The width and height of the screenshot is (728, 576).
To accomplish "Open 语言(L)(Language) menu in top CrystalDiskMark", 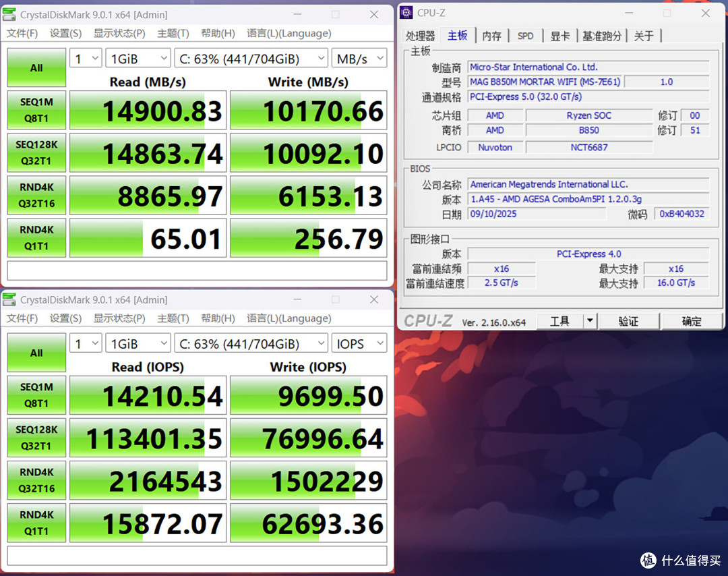I will tap(289, 34).
